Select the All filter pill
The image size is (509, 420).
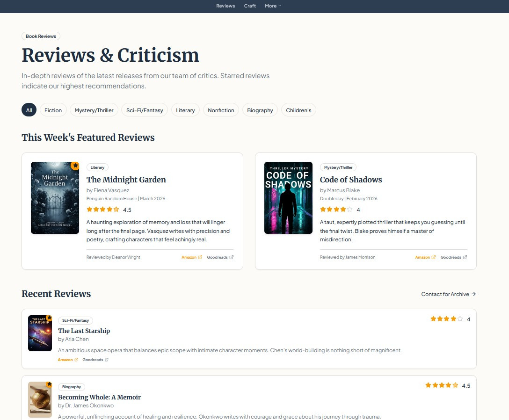[29, 110]
